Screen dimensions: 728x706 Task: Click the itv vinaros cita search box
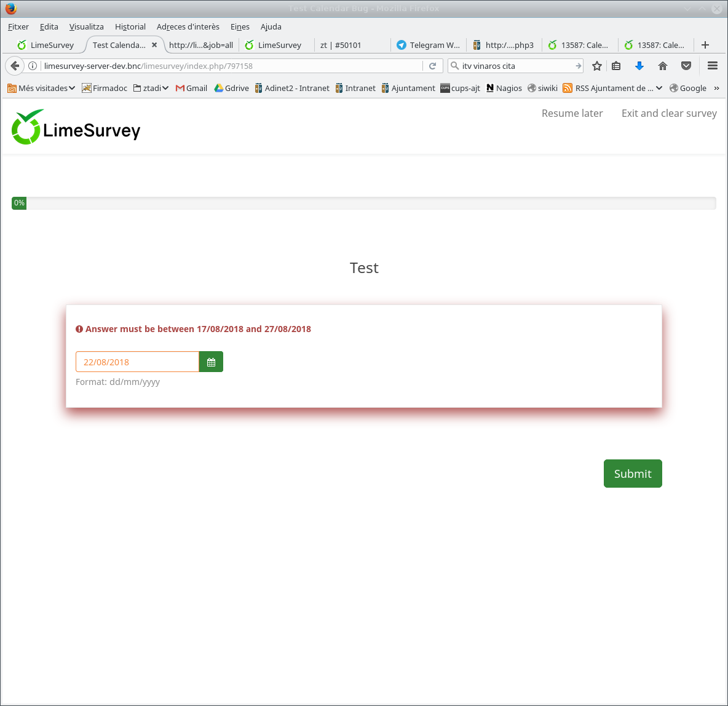[516, 66]
